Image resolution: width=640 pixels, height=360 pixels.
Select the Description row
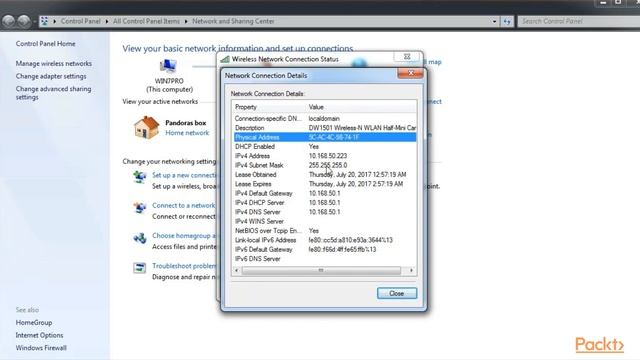pyautogui.click(x=325, y=128)
